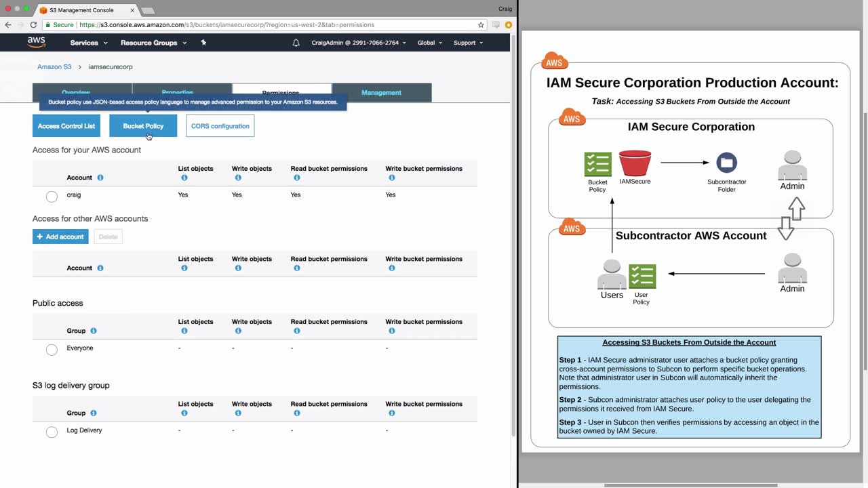The image size is (868, 488).
Task: Select the S3 Management Console browser tab
Action: click(x=85, y=10)
